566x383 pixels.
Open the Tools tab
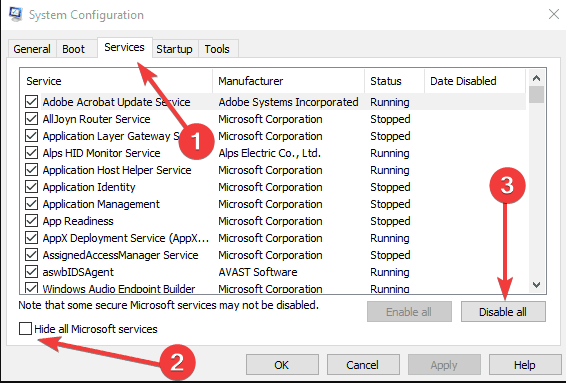[x=217, y=49]
